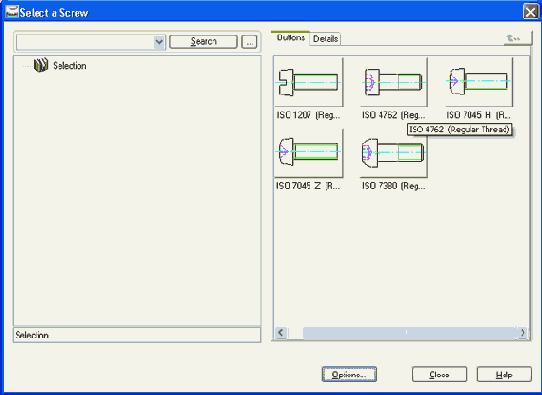Open the search text dropdown arrow
Image resolution: width=542 pixels, height=395 pixels.
[x=159, y=42]
